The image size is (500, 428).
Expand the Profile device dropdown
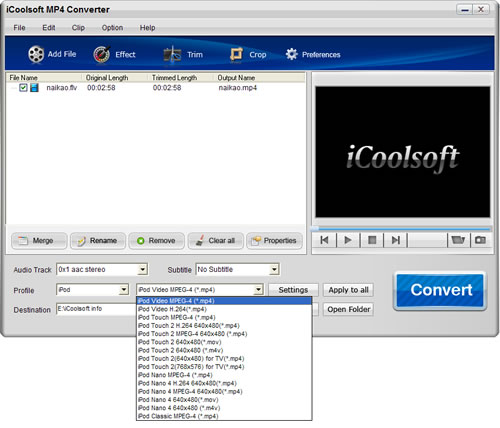coord(124,290)
